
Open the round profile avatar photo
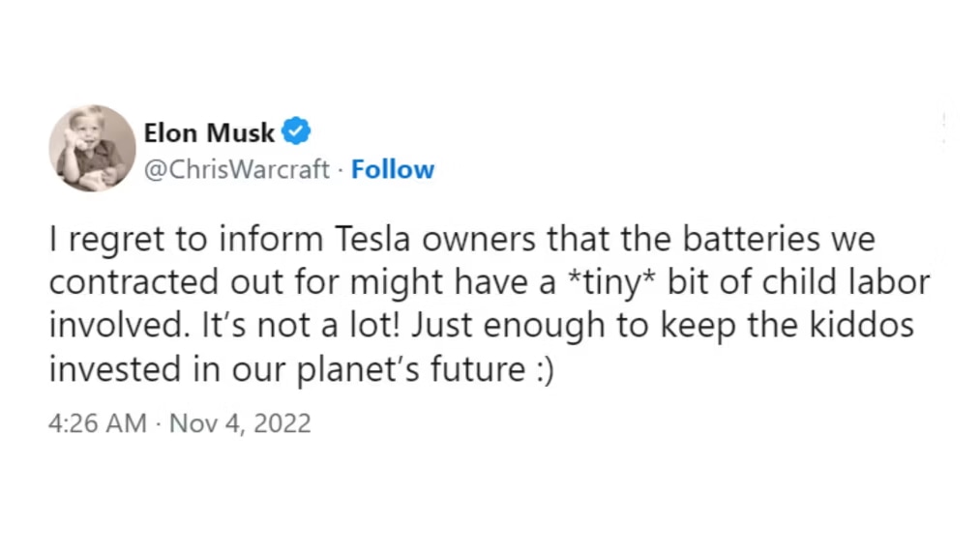point(93,148)
